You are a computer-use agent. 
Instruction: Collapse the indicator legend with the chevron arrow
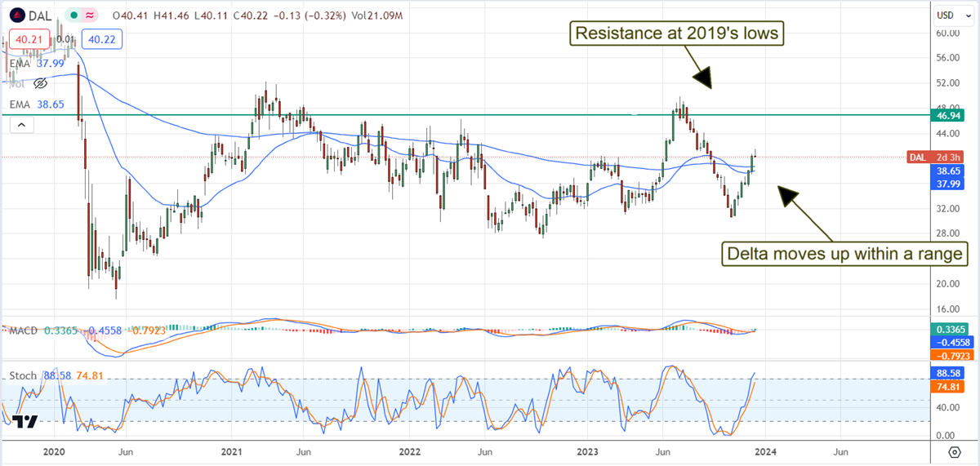pyautogui.click(x=21, y=125)
